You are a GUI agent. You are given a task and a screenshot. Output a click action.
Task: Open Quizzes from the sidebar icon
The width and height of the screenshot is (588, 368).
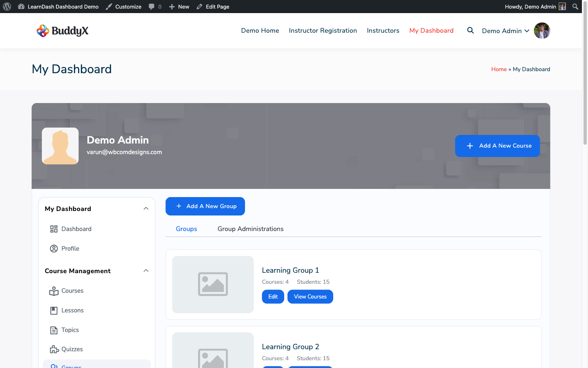54,349
